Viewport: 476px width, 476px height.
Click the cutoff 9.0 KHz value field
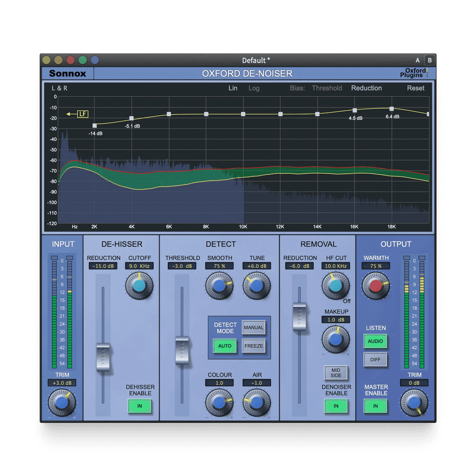(x=139, y=266)
